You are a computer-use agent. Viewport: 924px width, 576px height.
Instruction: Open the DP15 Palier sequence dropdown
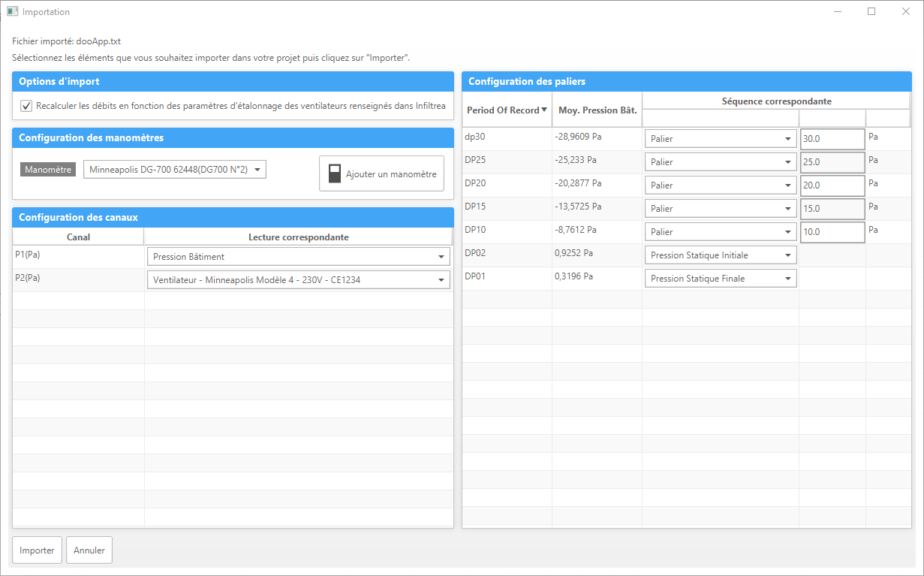pos(721,209)
